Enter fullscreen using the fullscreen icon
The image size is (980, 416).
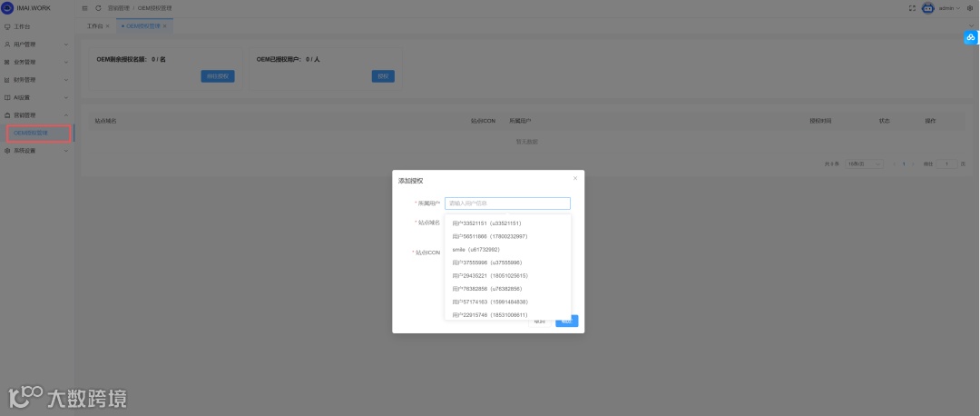pyautogui.click(x=912, y=8)
